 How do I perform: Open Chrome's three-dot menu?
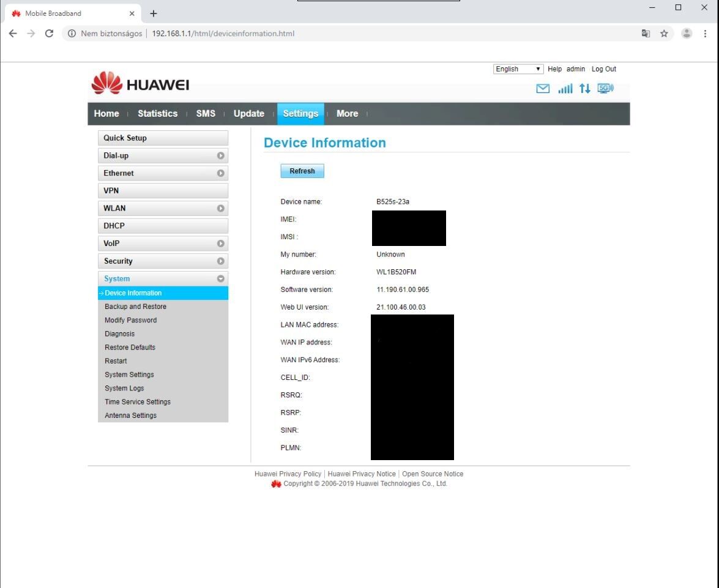(705, 34)
